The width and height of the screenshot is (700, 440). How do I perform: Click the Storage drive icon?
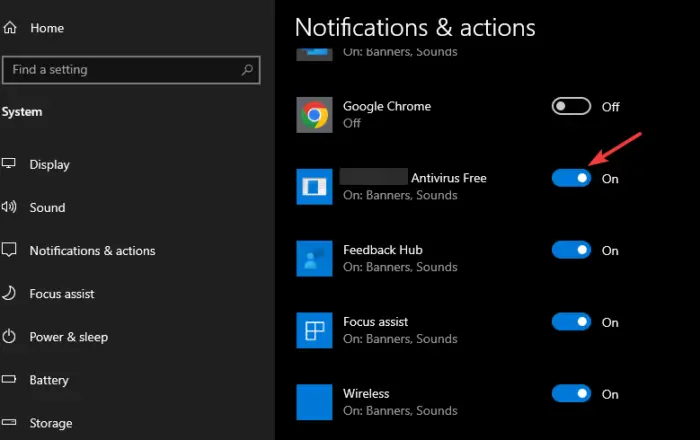point(9,422)
